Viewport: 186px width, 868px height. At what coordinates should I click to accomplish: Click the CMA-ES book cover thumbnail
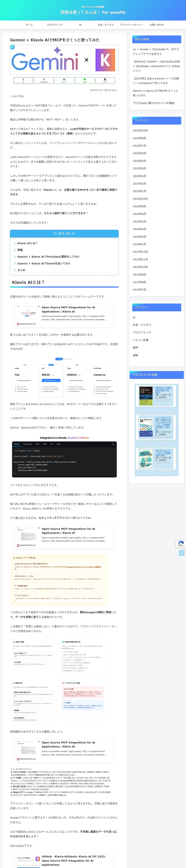click(146, 459)
